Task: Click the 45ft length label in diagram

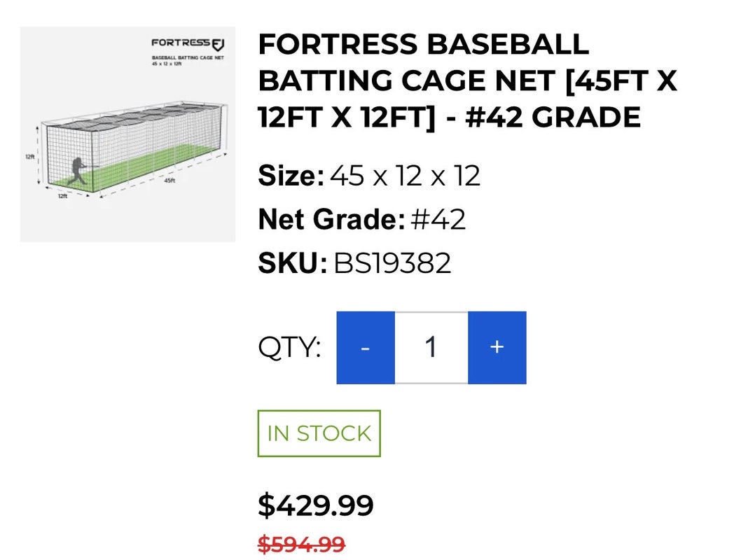Action: tap(169, 181)
